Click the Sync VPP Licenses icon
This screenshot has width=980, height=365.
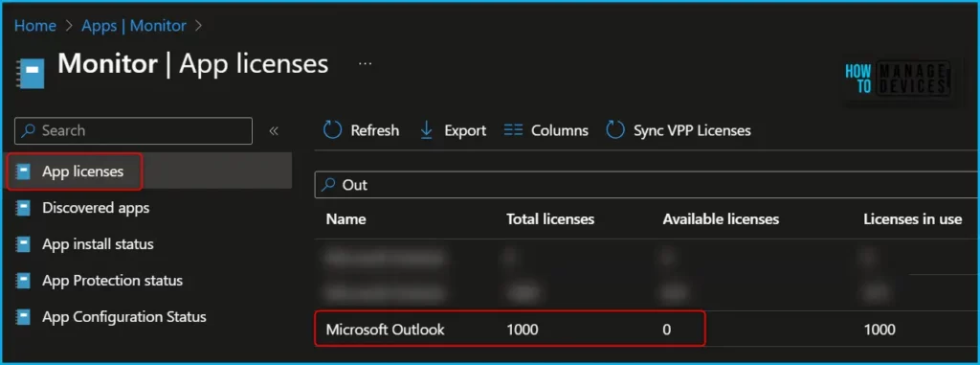(x=615, y=130)
